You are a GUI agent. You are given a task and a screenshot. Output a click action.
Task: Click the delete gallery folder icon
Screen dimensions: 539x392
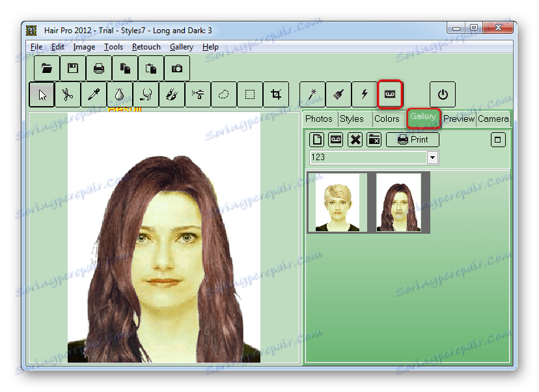(x=374, y=140)
